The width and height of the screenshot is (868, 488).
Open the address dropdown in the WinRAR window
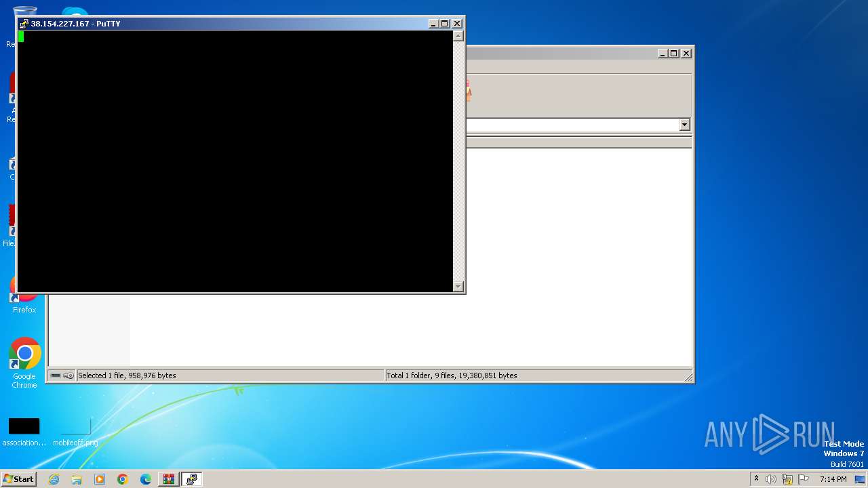pos(684,125)
